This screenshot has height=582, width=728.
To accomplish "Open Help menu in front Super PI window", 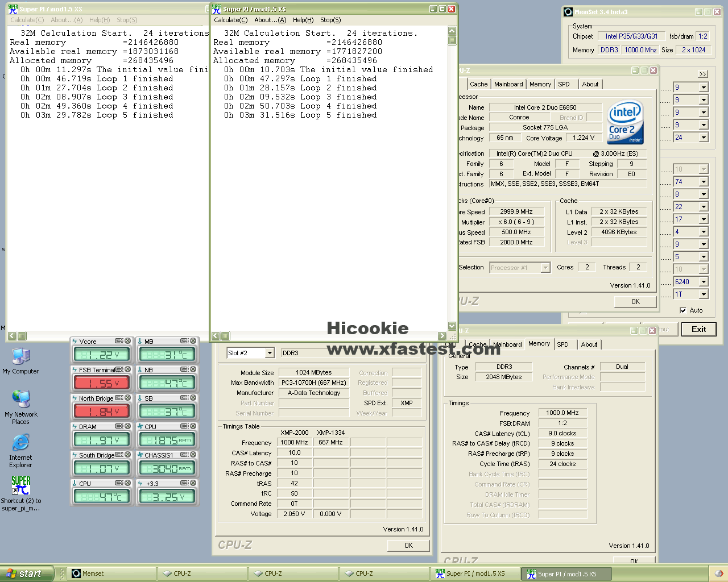I will point(303,20).
